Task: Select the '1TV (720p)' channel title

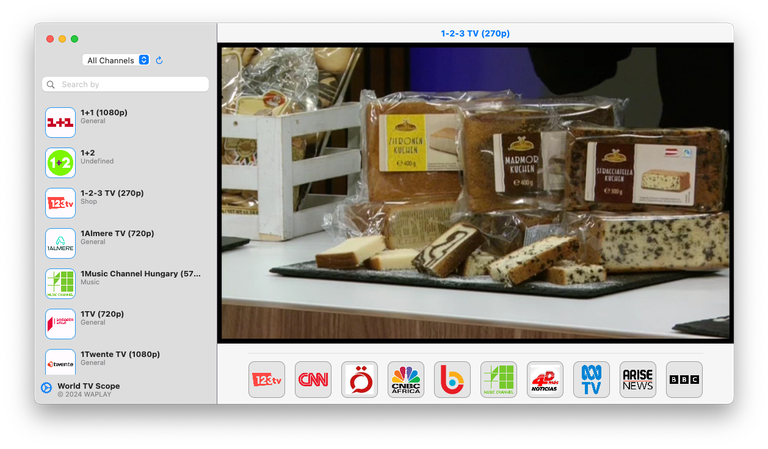Action: [102, 314]
